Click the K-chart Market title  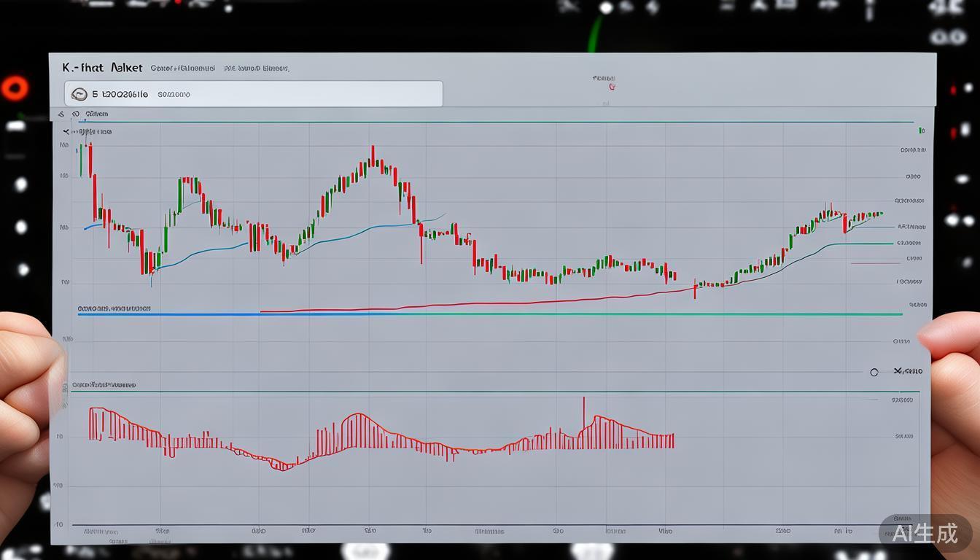(102, 68)
